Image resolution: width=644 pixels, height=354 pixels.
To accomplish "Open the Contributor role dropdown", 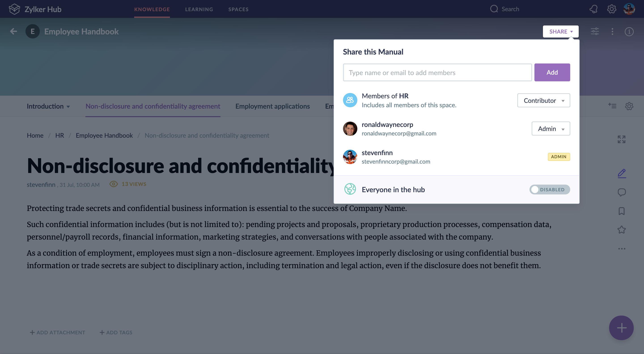I will (544, 100).
